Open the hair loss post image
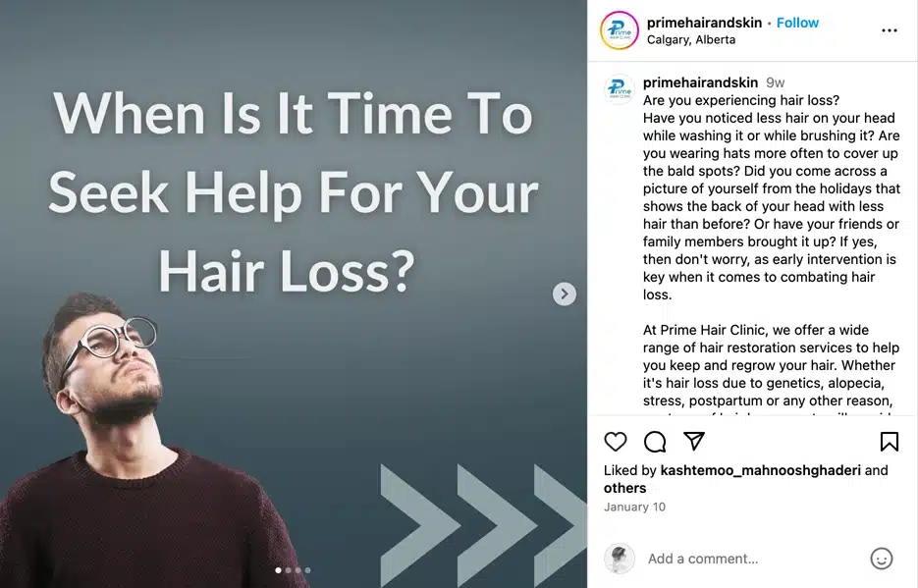Viewport: 918px width, 588px height. [294, 294]
